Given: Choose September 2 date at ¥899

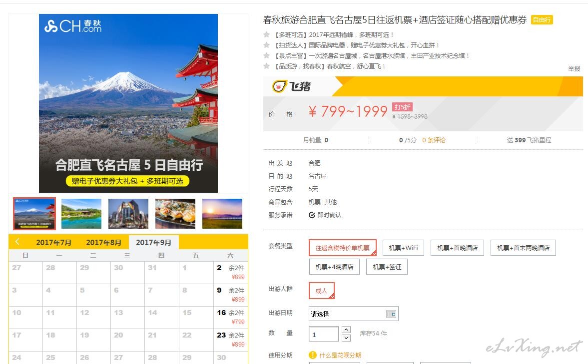Looking at the screenshot, I should [230, 272].
